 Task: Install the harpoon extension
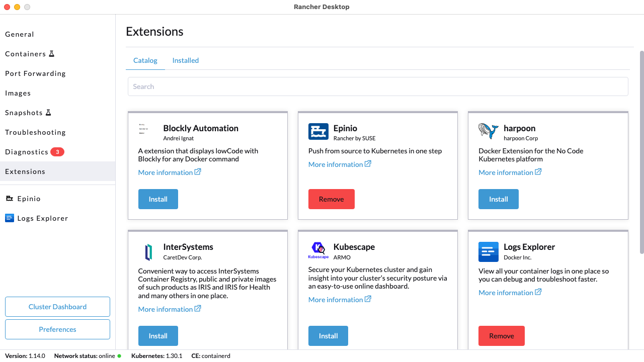(499, 199)
